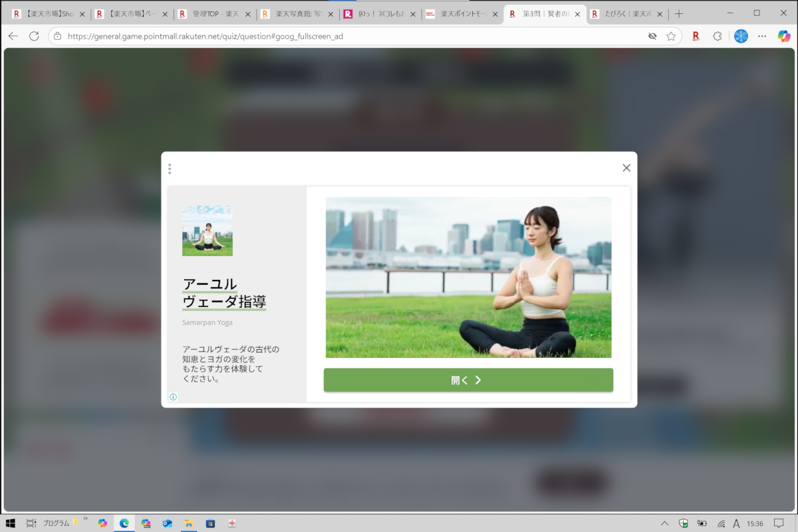
Task: Show hidden system tray icons
Action: [664, 523]
